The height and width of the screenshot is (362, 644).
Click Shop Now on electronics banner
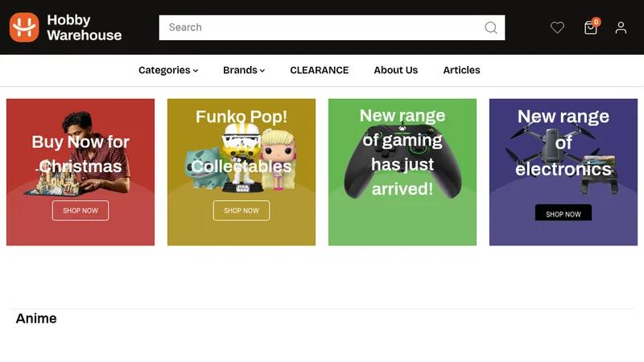563,213
